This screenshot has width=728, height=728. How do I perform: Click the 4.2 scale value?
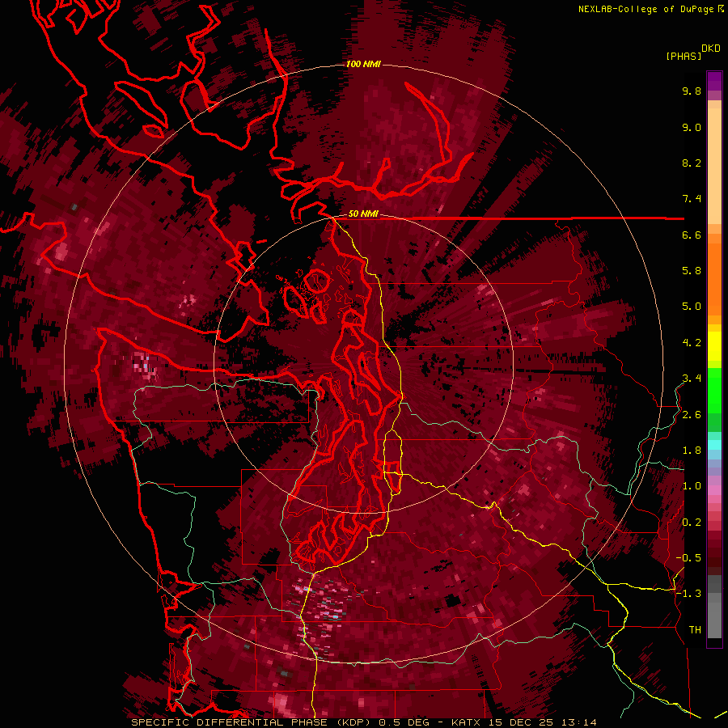pyautogui.click(x=692, y=343)
